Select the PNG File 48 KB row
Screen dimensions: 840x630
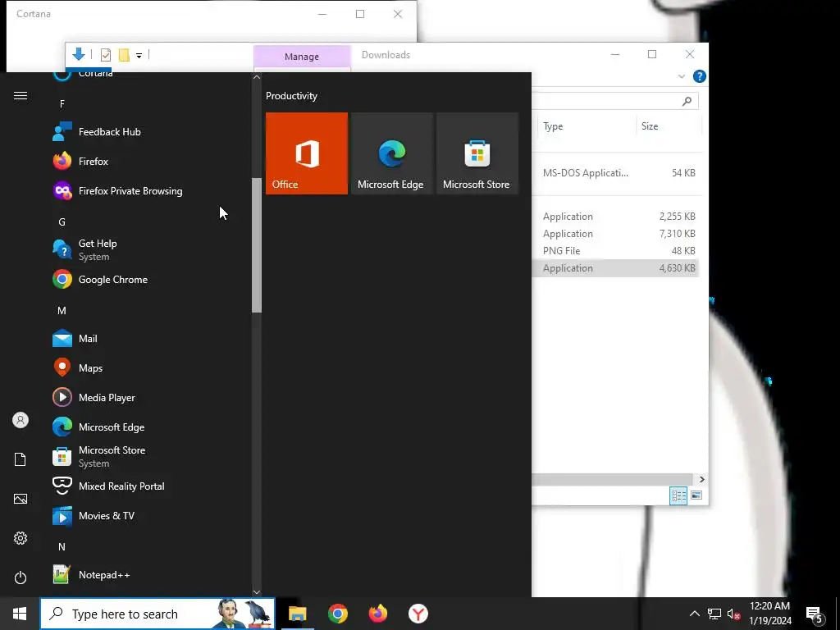coord(616,251)
